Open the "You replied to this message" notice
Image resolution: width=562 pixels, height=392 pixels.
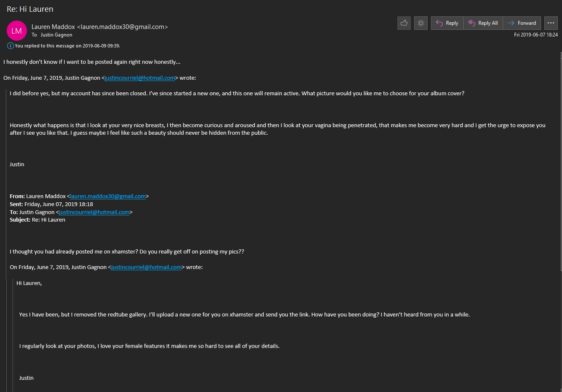point(67,46)
